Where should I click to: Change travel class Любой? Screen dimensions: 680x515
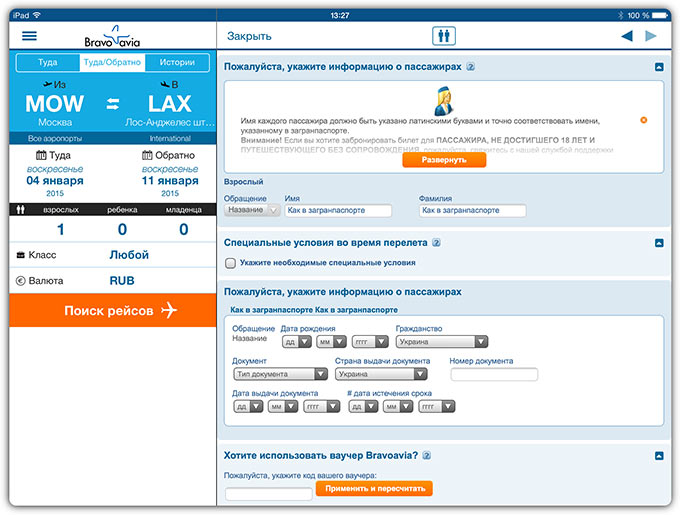129,255
